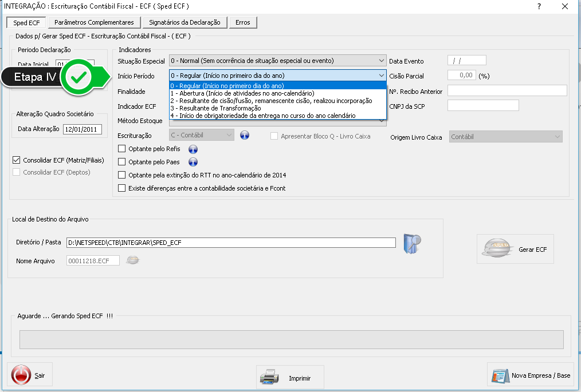Click the Diretório / Pasta path field
This screenshot has height=392, width=581.
pyautogui.click(x=231, y=243)
